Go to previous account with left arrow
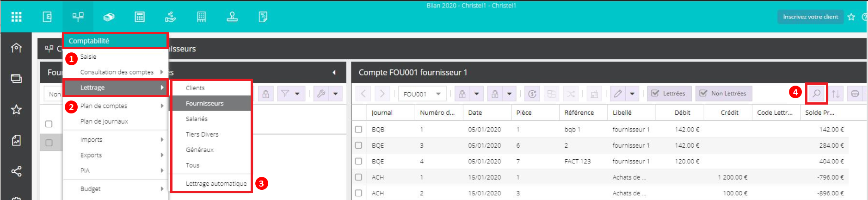Screen dimensions: 868x200 tap(363, 94)
